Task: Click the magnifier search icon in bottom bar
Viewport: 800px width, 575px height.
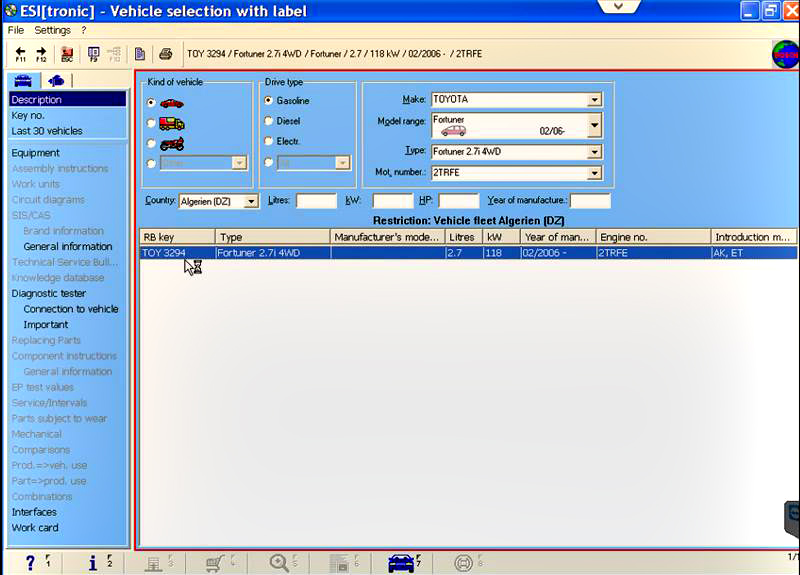Action: [279, 563]
